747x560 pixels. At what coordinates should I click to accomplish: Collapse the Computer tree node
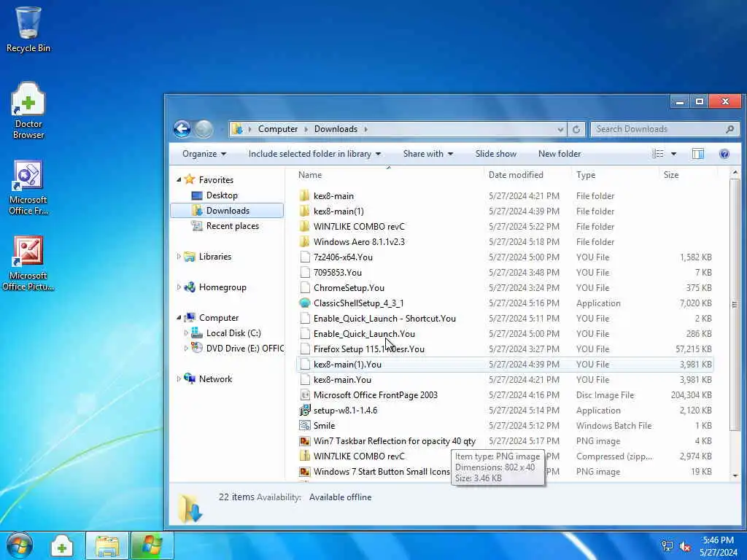point(179,318)
